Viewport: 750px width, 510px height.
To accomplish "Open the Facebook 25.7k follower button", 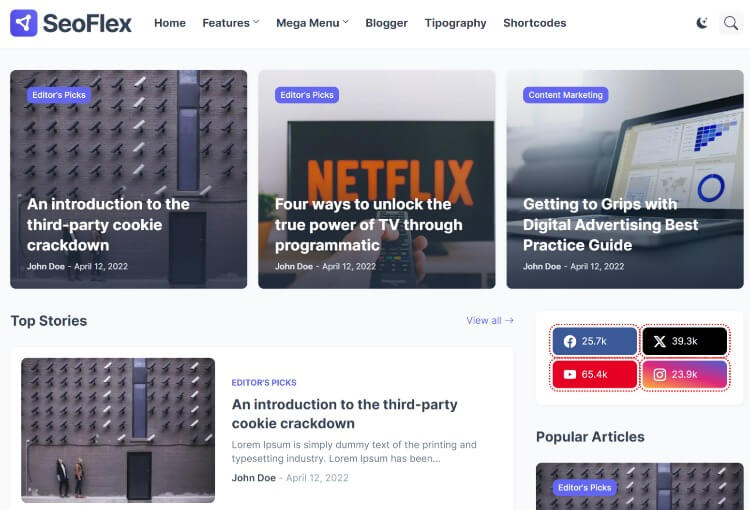I will [x=594, y=341].
